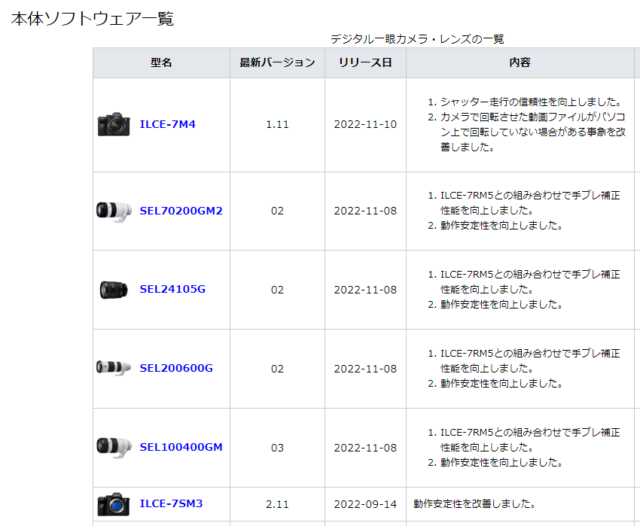Click the SEL70200GM2 lens thumbnail image
The image size is (640, 526).
tap(114, 211)
